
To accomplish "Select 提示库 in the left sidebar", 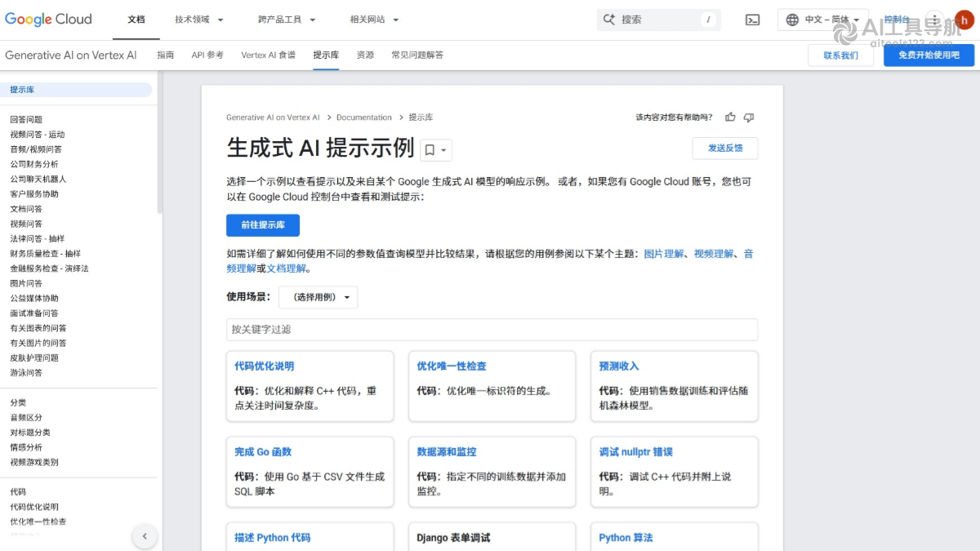I will click(76, 90).
